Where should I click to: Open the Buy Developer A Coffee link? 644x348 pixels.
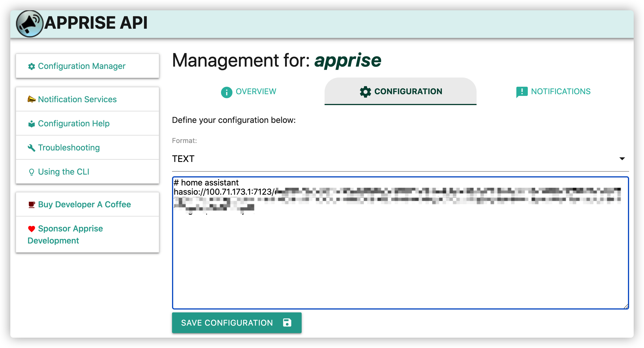[x=84, y=204]
